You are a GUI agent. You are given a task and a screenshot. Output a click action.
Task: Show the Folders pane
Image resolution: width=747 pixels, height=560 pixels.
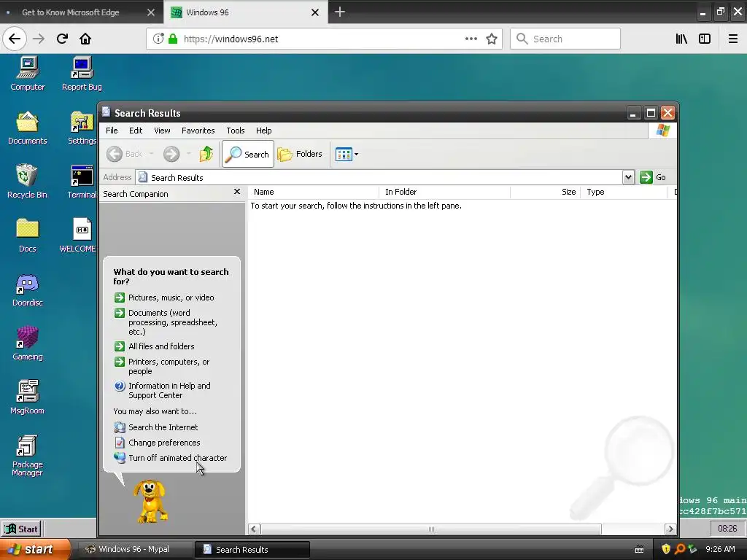click(300, 154)
